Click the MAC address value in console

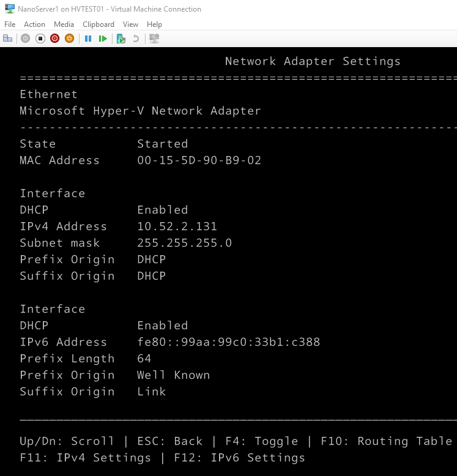[x=199, y=160]
